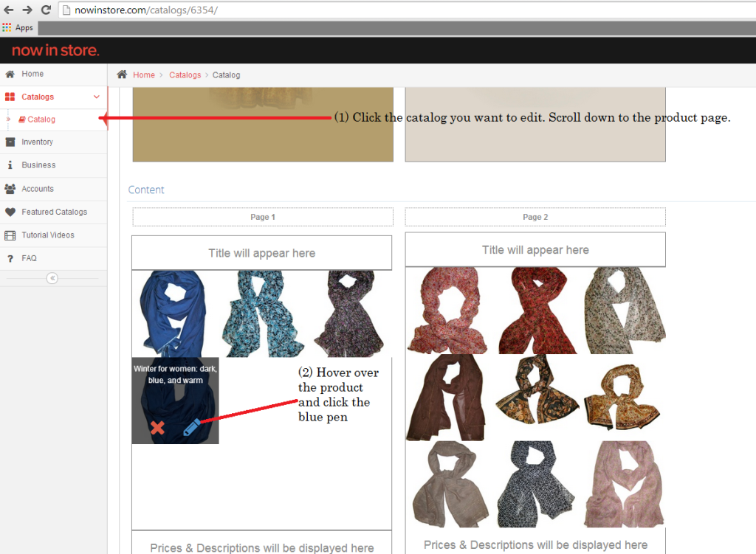The width and height of the screenshot is (756, 554).
Task: Click the browser back arrow
Action: pyautogui.click(x=8, y=10)
